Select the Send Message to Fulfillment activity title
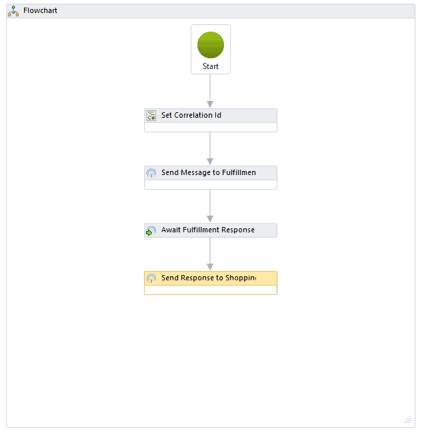This screenshot has height=430, width=421. coord(209,173)
